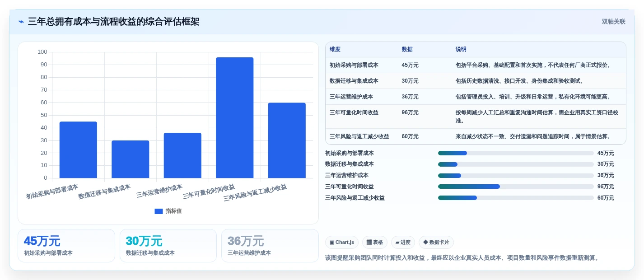Select table cell 三年风险与返工减少收益
Image resolution: width=644 pixels, height=280 pixels.
(x=359, y=136)
